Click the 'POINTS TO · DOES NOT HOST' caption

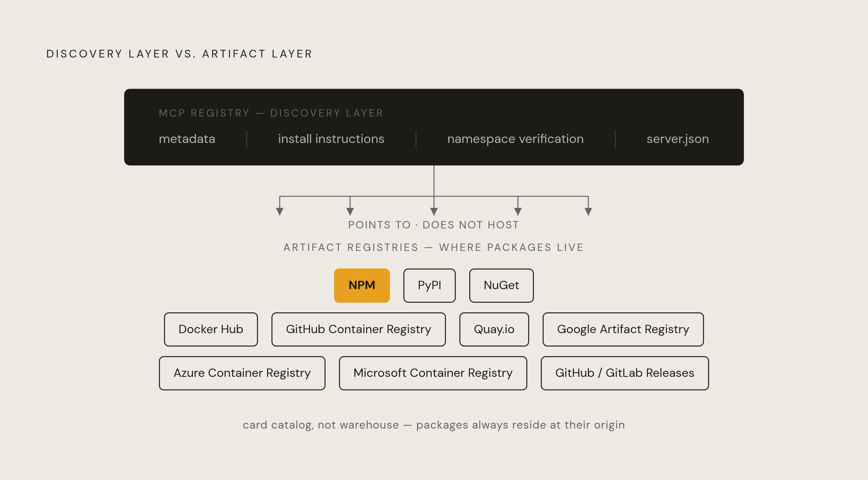click(x=434, y=225)
